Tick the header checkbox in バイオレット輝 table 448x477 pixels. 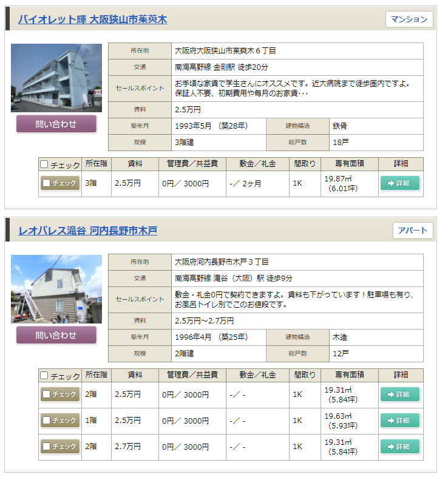click(44, 164)
